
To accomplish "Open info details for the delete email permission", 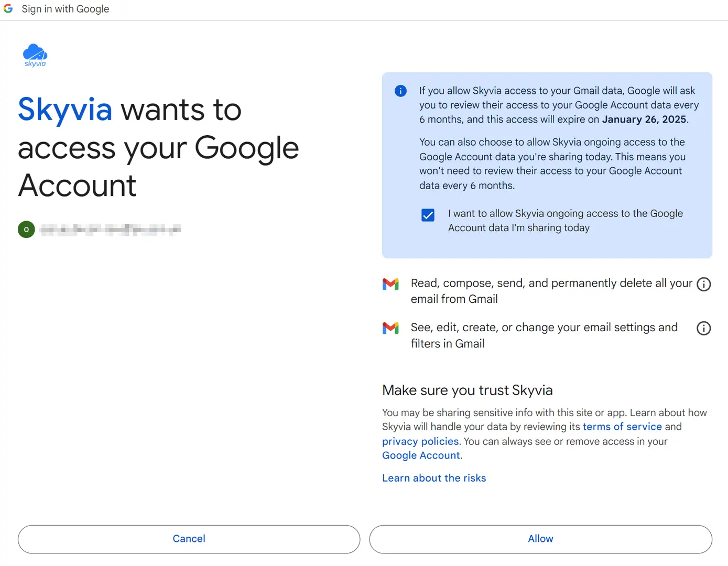I will 703,284.
